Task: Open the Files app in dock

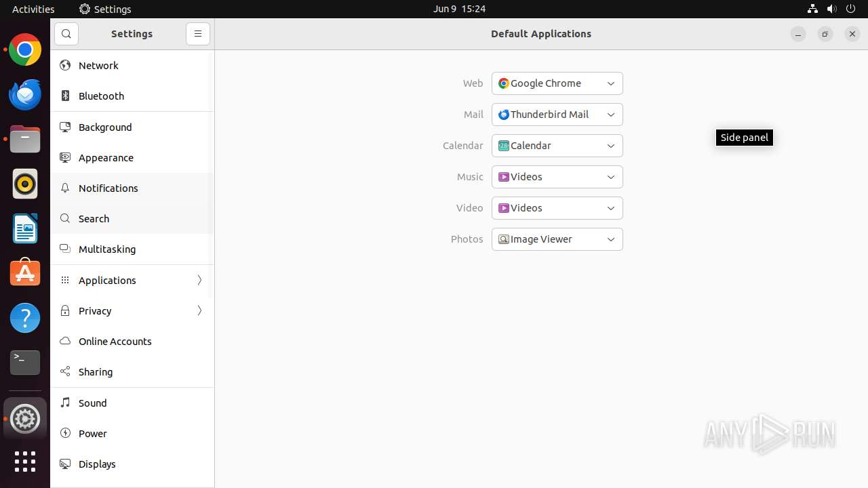Action: 25,139
